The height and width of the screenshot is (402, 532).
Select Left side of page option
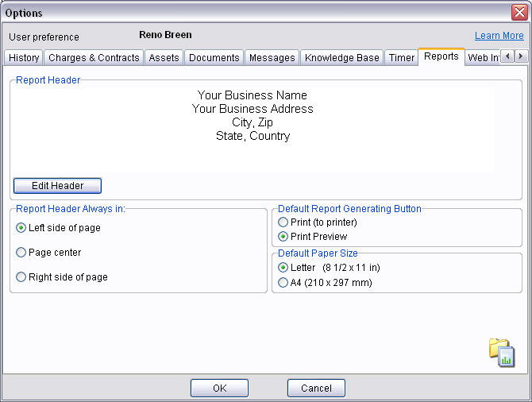[21, 228]
